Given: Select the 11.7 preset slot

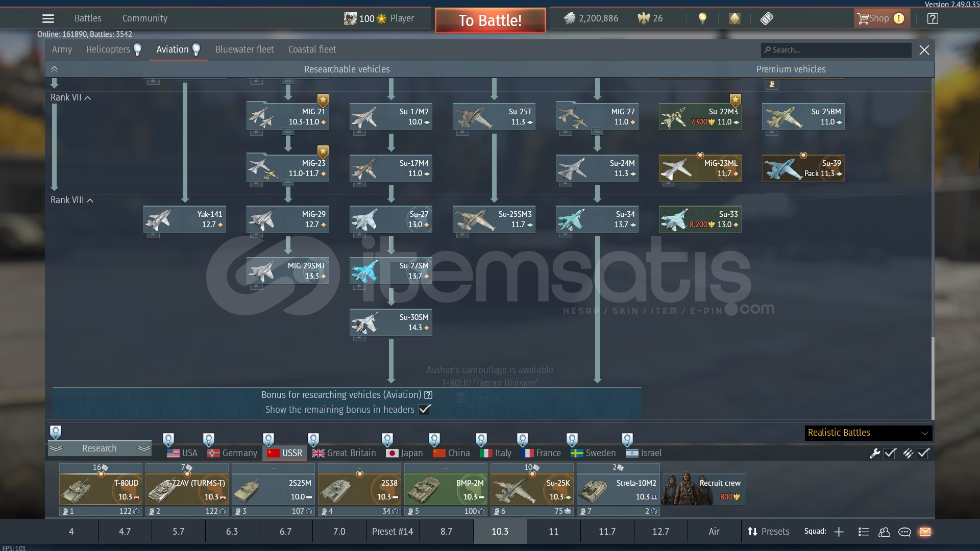Looking at the screenshot, I should click(607, 532).
